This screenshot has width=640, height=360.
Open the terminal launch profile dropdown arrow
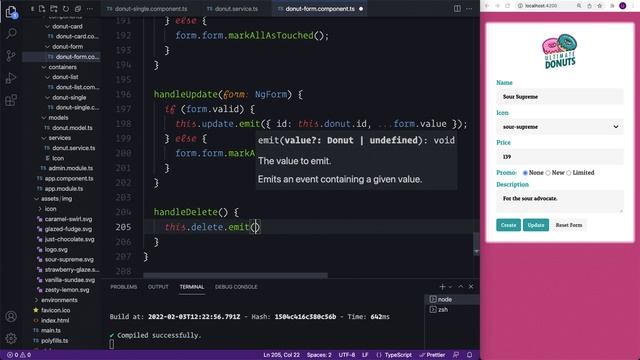coord(450,287)
